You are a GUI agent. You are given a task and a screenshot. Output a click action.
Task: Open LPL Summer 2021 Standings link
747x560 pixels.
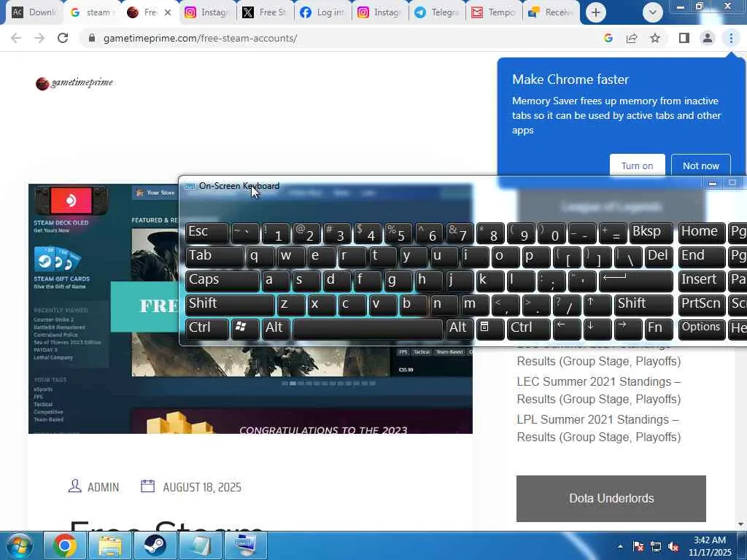(599, 428)
